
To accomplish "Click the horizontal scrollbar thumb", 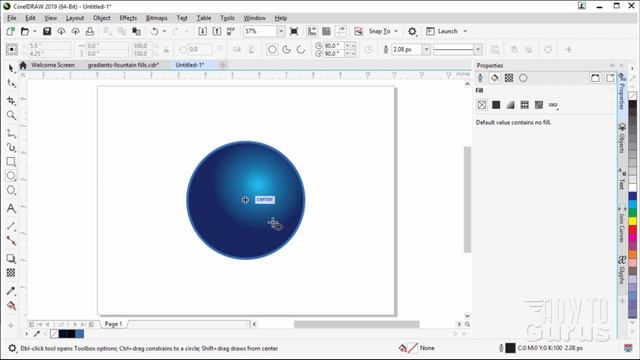I will (356, 324).
